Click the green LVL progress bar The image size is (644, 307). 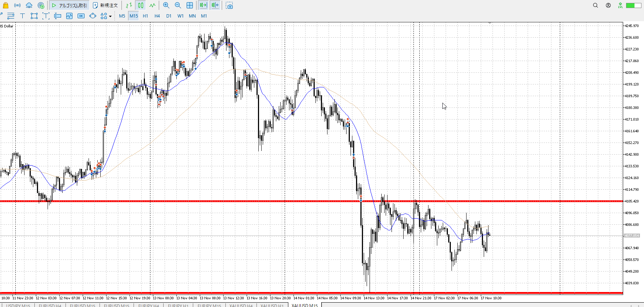click(633, 5)
